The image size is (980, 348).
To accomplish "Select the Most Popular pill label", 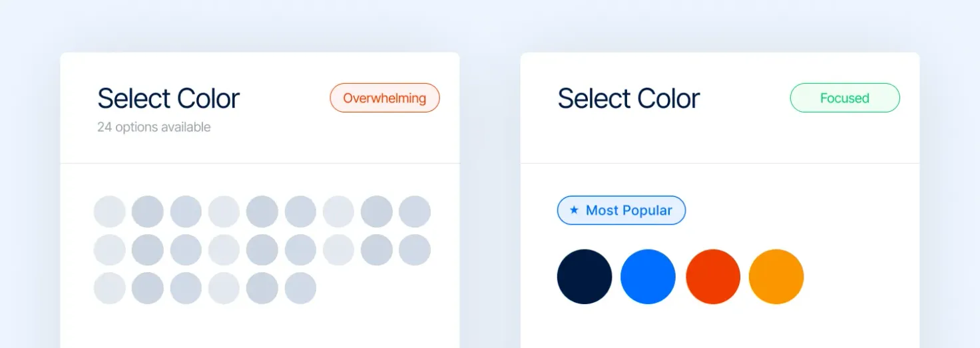I will [621, 210].
